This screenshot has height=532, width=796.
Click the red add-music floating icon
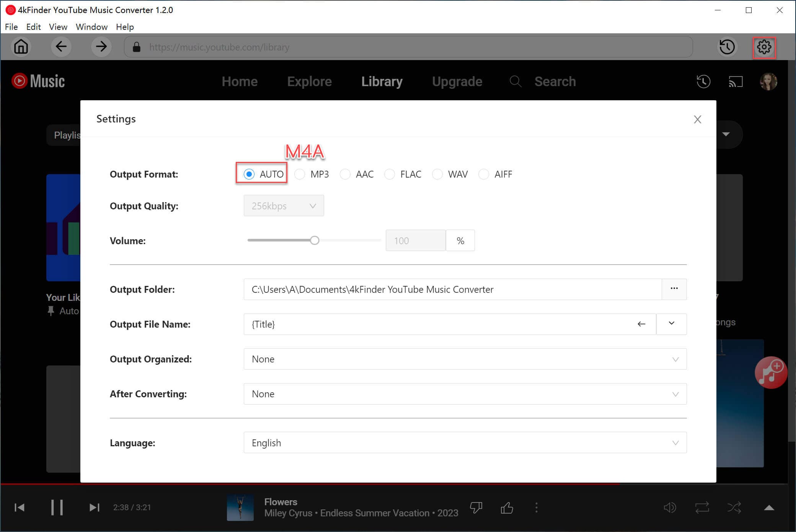pos(770,372)
